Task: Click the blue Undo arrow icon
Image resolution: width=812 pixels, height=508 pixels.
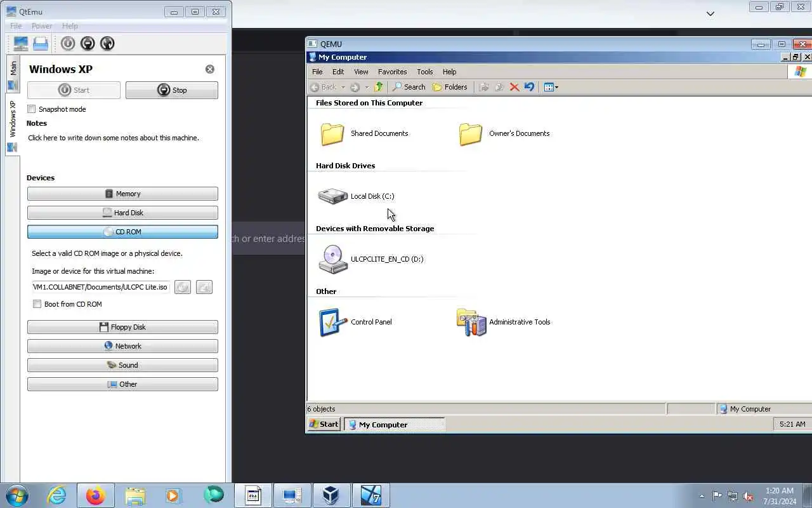Action: [x=529, y=87]
